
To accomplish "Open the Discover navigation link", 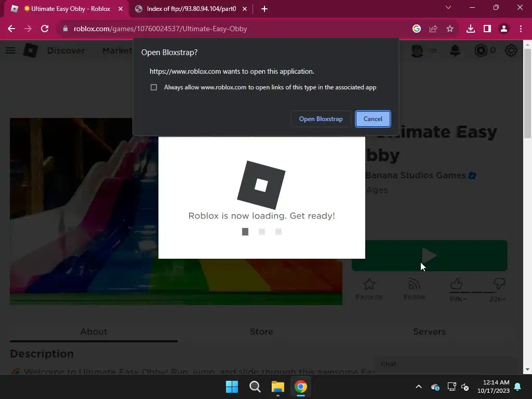I will 66,50.
